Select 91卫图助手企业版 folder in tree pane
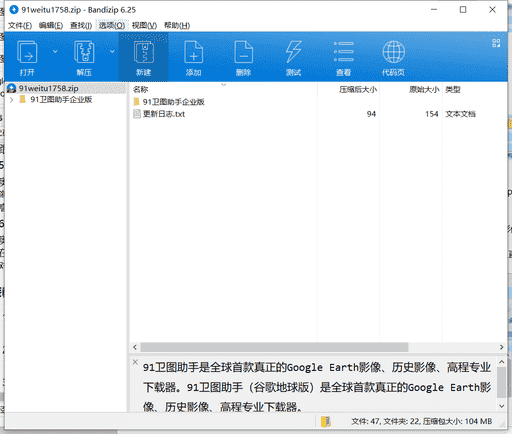 61,100
